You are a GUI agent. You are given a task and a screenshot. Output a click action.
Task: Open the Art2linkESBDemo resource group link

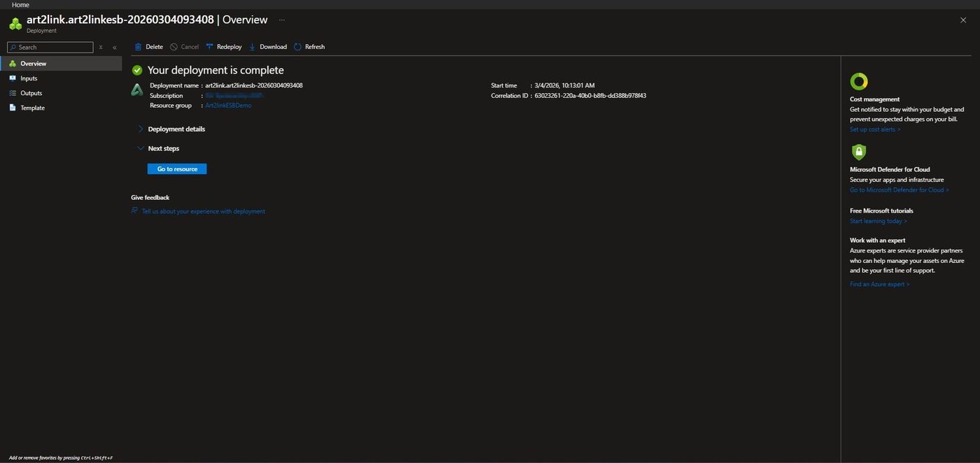[x=227, y=106]
